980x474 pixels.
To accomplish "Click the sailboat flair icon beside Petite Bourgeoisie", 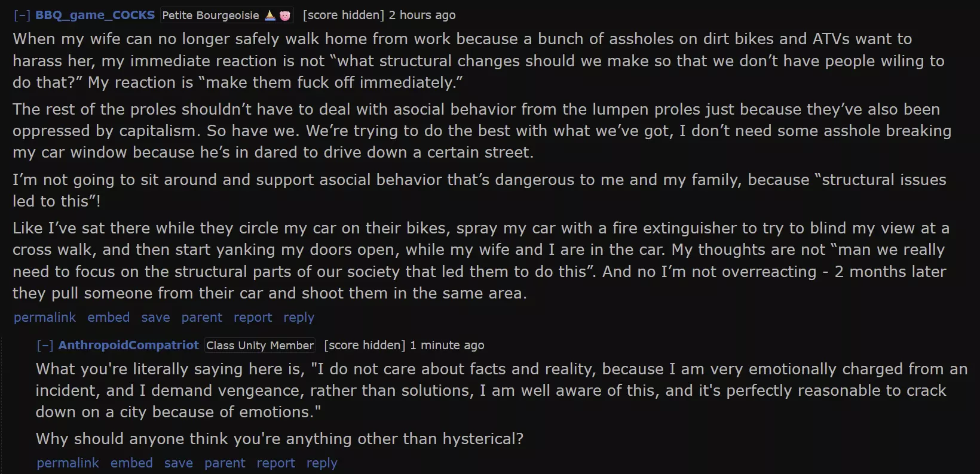I will coord(270,16).
